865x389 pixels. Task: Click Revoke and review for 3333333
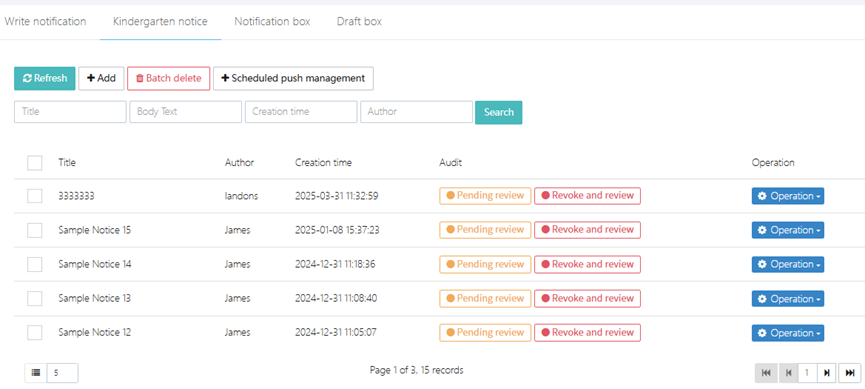tap(588, 196)
